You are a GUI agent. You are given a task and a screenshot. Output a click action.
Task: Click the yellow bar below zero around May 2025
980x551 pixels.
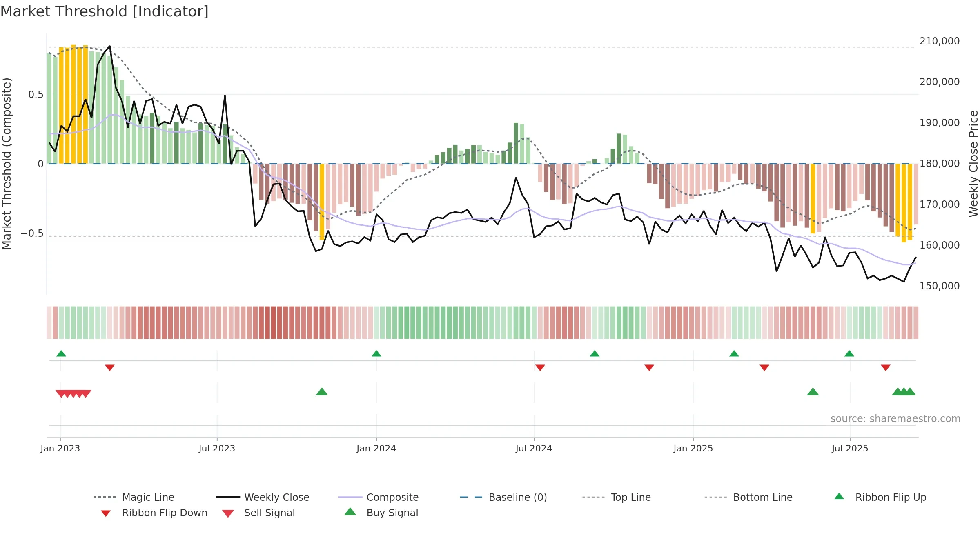813,199
